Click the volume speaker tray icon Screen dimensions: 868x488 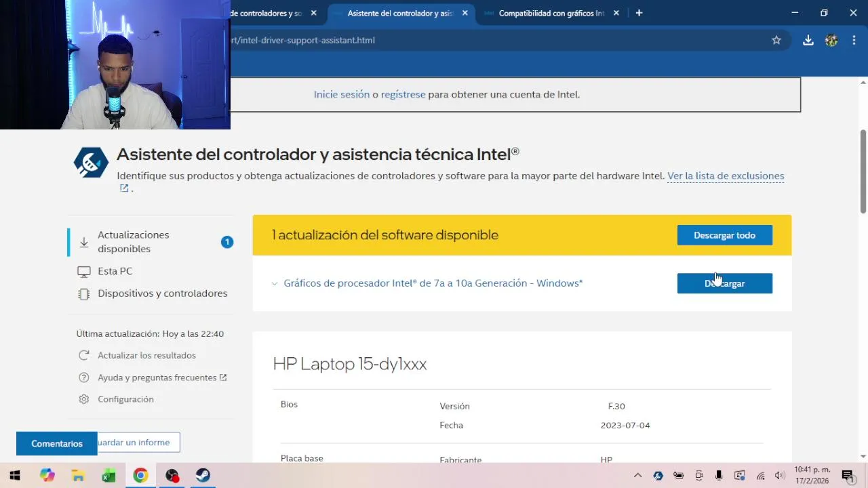click(780, 475)
